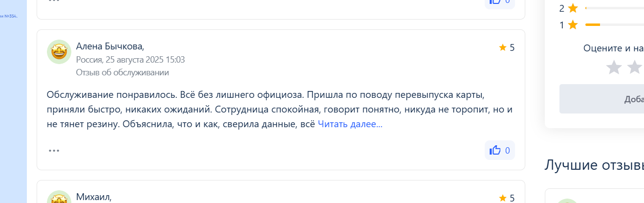This screenshot has width=644, height=203.
Task: Click Алена Бычкова's emoji avatar
Action: click(59, 52)
